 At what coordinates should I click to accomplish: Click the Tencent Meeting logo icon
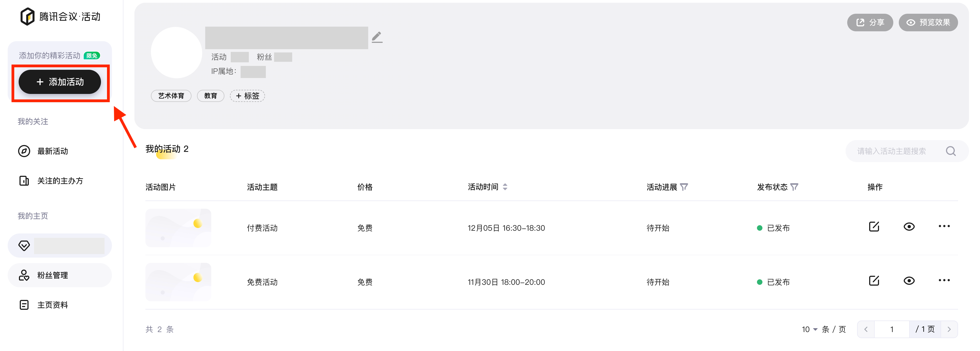pos(27,16)
